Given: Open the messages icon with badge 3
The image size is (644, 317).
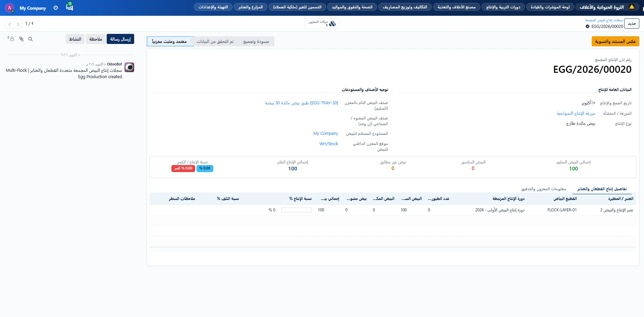Looking at the screenshot, I should point(69,7).
